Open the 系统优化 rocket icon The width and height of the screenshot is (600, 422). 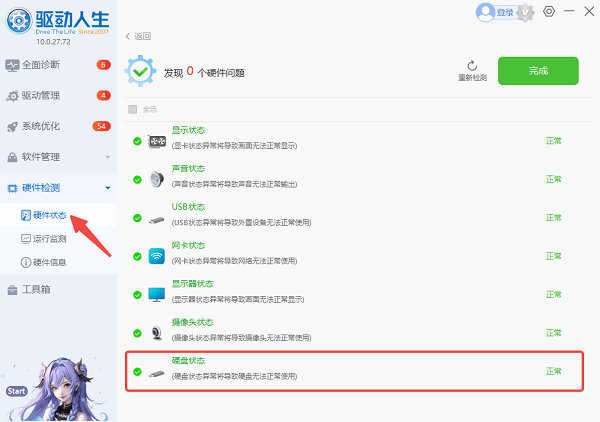[x=12, y=127]
